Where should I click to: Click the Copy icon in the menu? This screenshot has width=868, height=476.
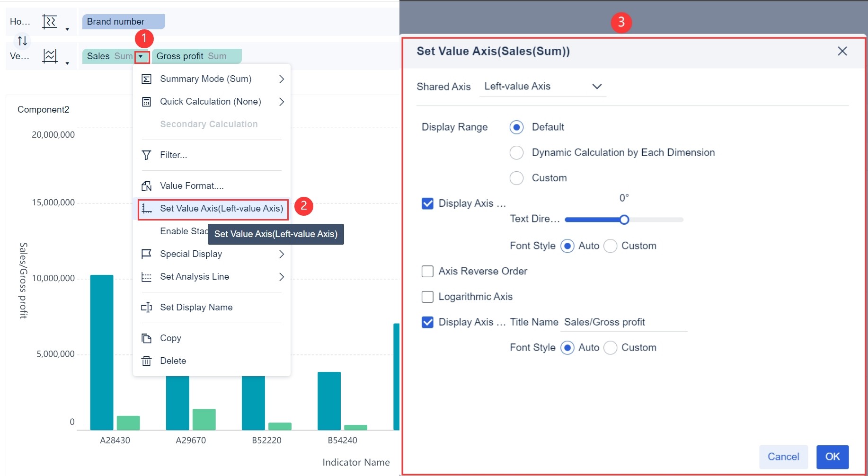point(147,337)
